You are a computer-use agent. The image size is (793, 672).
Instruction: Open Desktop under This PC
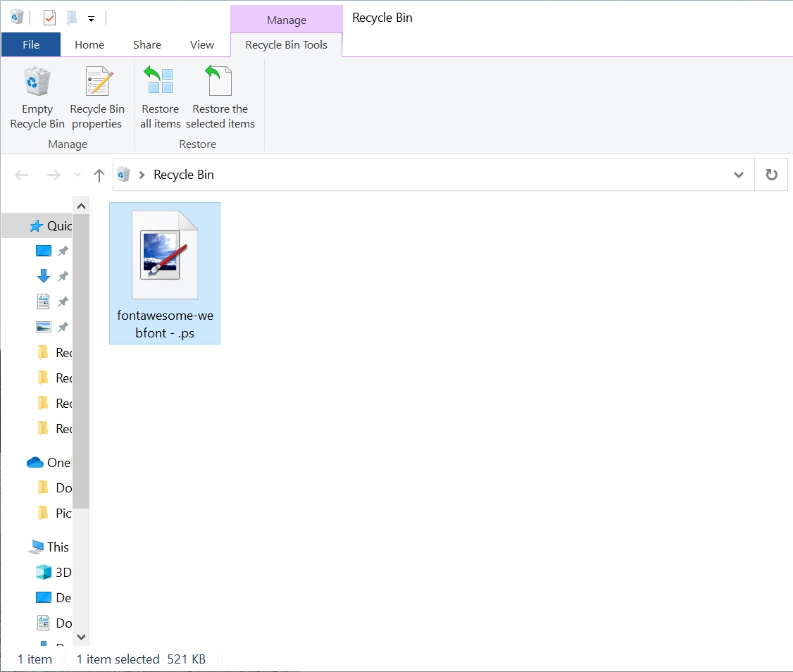(x=54, y=597)
